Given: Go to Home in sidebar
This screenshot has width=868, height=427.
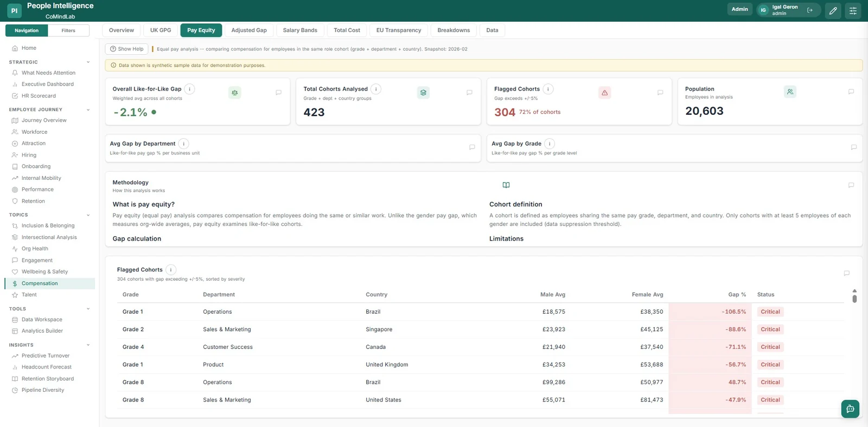Looking at the screenshot, I should (x=29, y=48).
